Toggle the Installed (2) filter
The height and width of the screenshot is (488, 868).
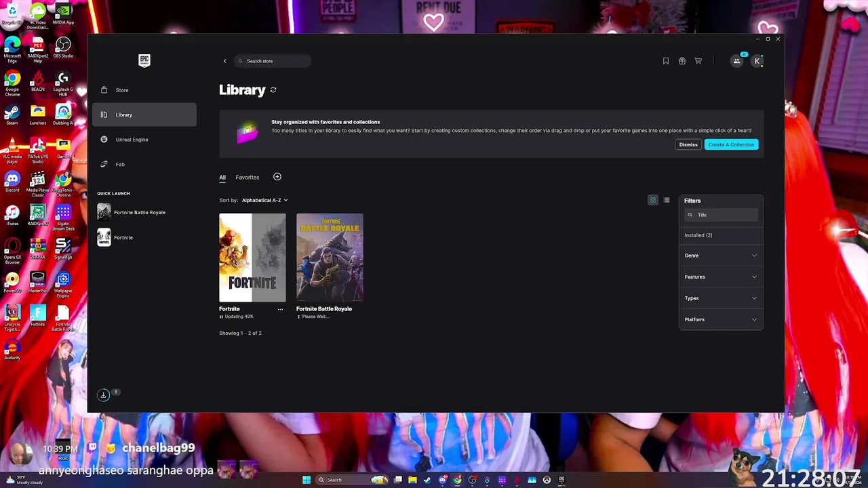pos(698,235)
